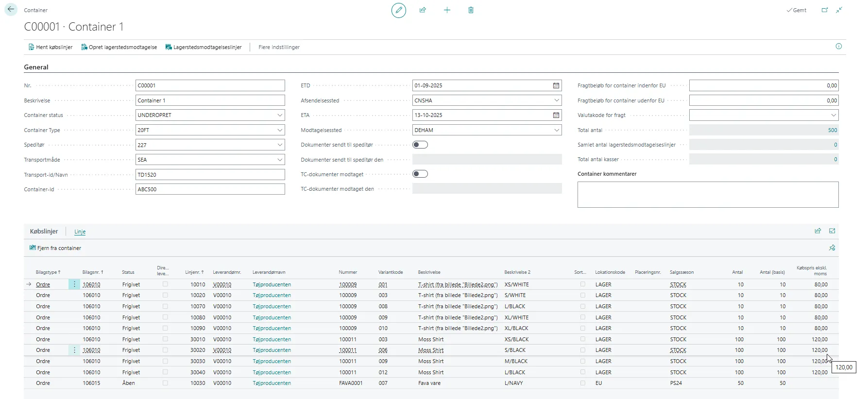Screen dimensions: 868x399
Task: Enable TC-dokumenter modtaget switch
Action: point(420,174)
